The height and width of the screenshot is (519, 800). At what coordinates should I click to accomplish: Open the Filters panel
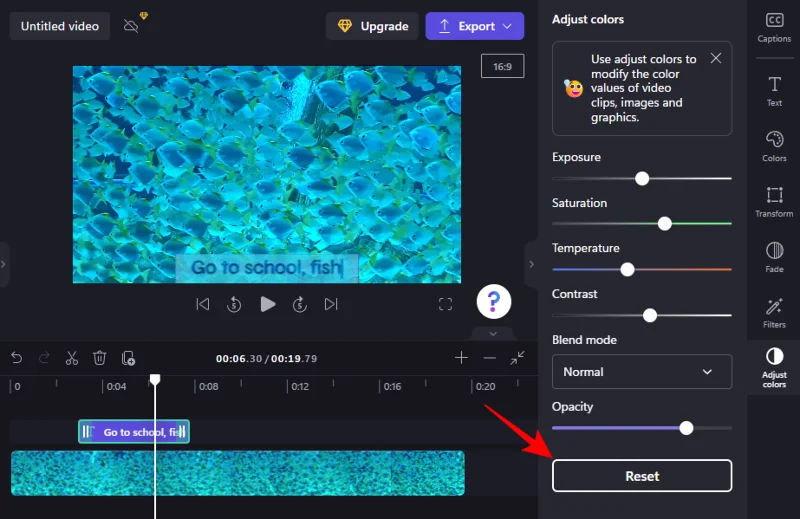773,313
